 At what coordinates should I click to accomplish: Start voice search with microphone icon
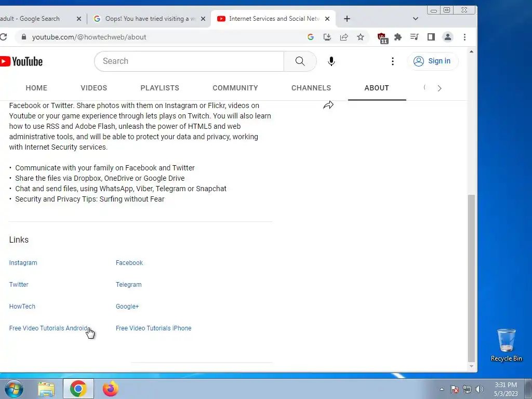pyautogui.click(x=331, y=61)
